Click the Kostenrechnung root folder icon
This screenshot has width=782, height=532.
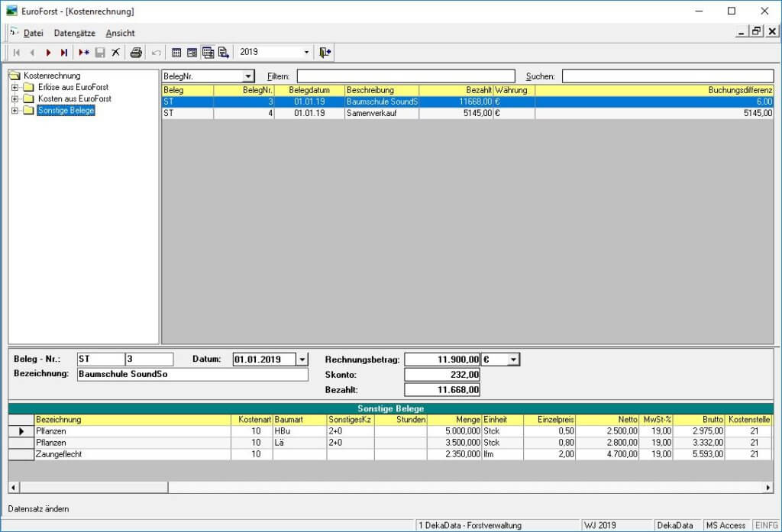pos(15,76)
